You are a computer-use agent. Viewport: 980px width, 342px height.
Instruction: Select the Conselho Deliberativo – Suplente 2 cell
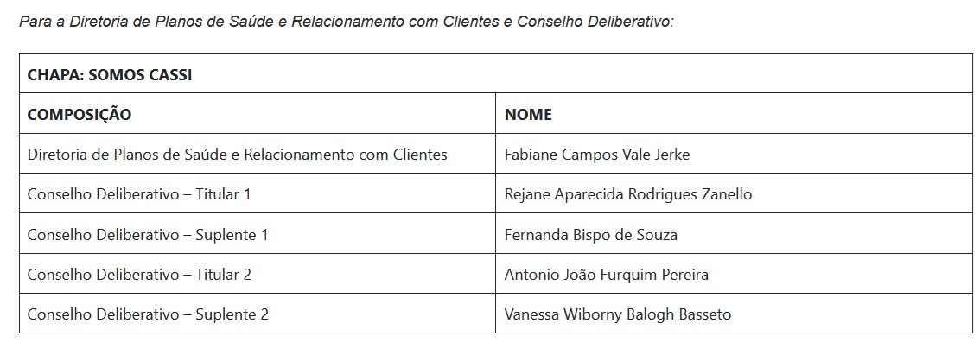pyautogui.click(x=258, y=313)
